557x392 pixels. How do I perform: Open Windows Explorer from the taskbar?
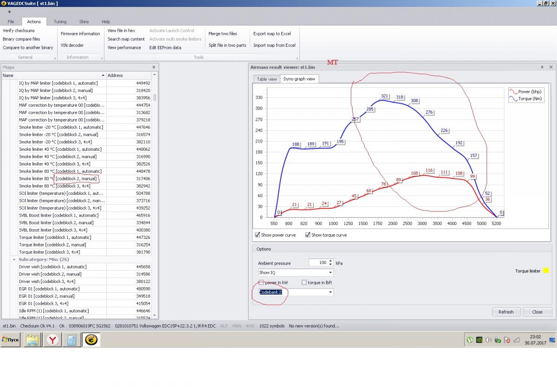click(x=33, y=340)
